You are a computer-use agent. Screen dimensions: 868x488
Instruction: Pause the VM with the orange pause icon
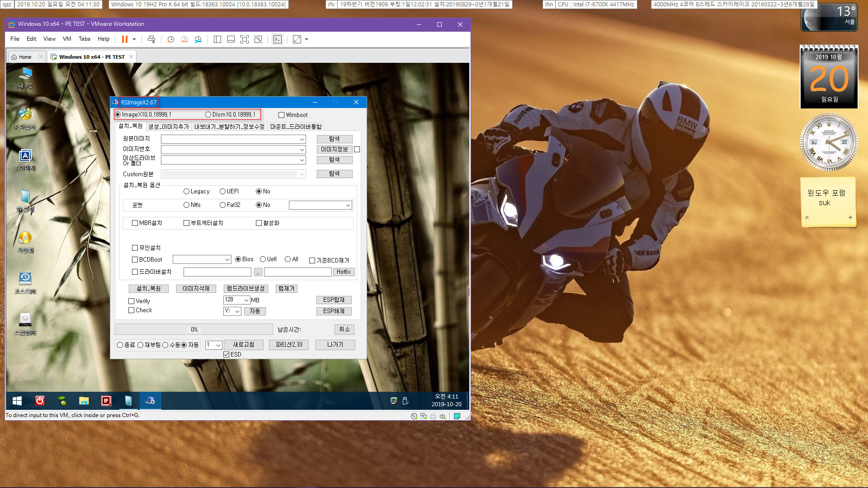click(124, 39)
